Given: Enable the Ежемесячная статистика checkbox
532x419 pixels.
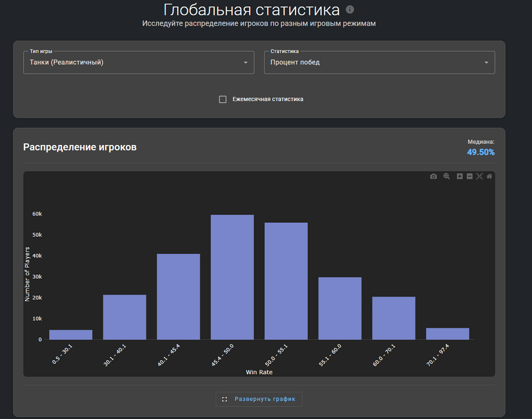Looking at the screenshot, I should [x=223, y=99].
